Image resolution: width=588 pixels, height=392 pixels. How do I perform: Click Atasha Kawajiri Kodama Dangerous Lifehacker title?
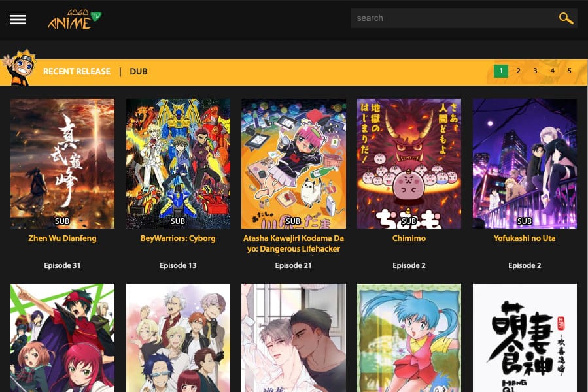294,244
